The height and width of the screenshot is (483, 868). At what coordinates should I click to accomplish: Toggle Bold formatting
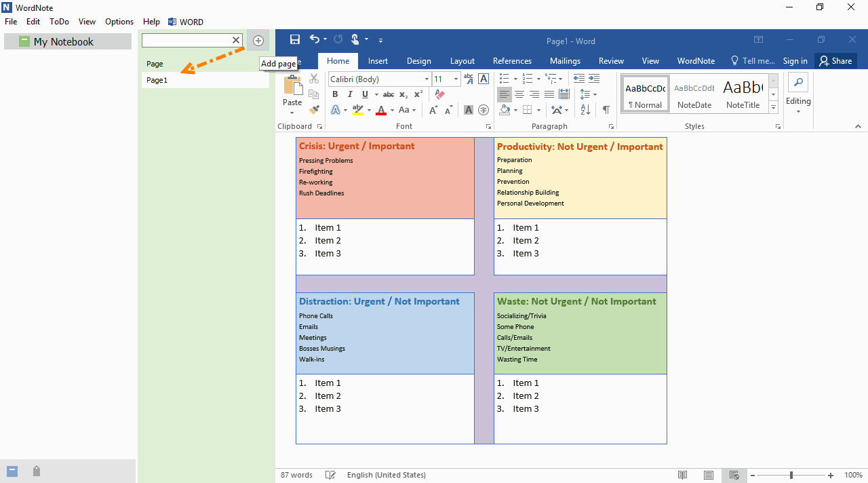coord(335,94)
